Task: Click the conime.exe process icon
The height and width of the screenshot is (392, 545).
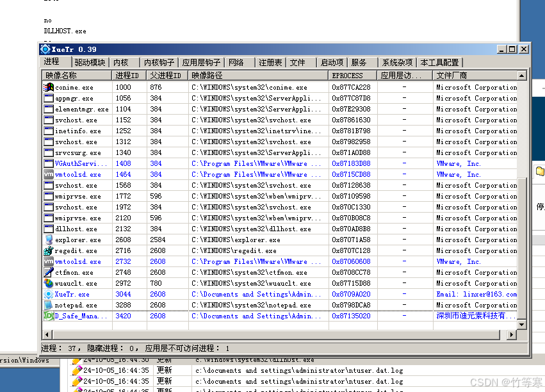Action: [x=48, y=87]
